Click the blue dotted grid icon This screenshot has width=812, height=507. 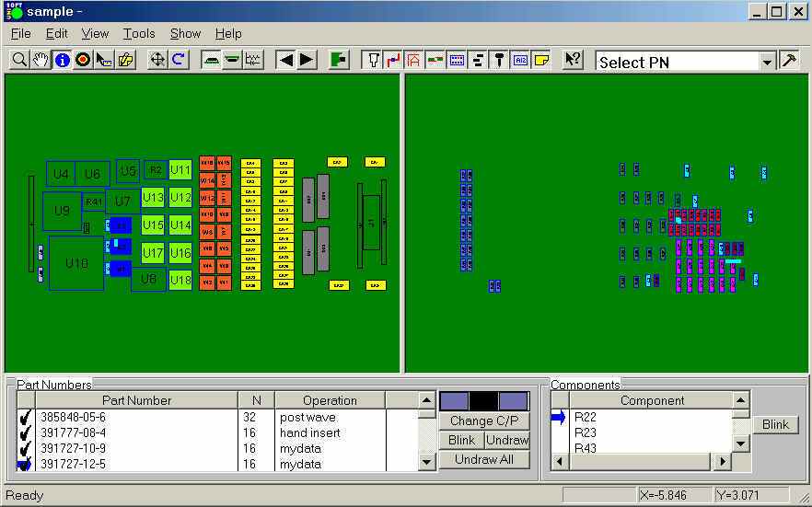(457, 60)
